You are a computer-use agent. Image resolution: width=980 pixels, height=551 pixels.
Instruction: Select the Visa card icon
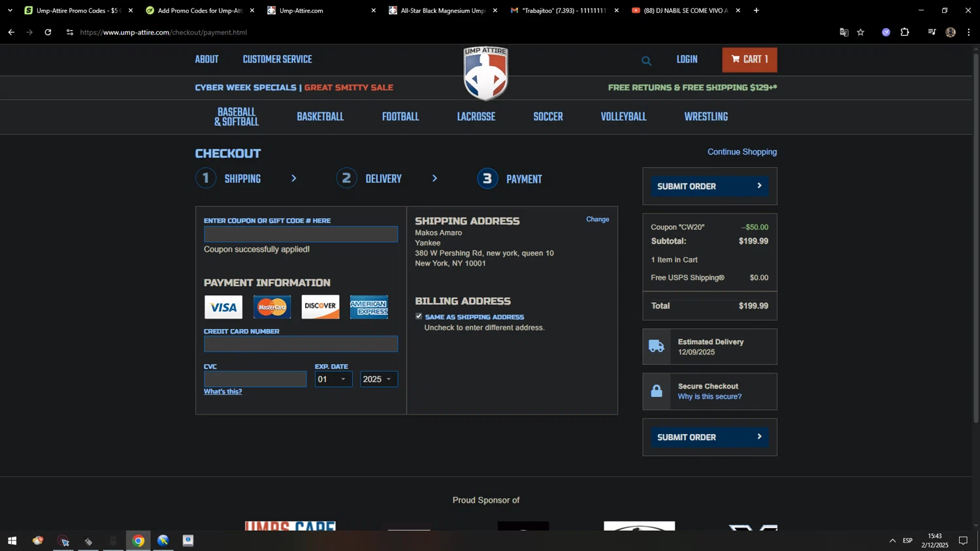coord(223,307)
